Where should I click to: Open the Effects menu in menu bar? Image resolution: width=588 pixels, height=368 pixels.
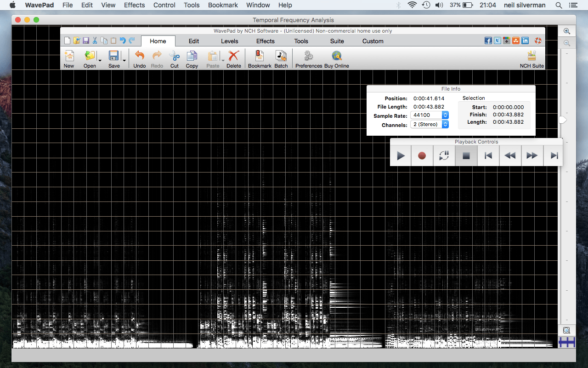pyautogui.click(x=134, y=5)
